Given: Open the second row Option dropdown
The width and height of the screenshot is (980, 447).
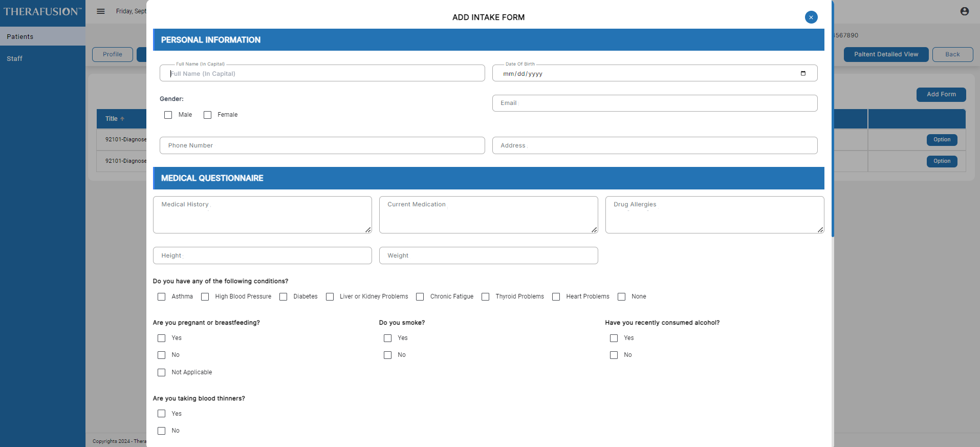Looking at the screenshot, I should coord(942,161).
